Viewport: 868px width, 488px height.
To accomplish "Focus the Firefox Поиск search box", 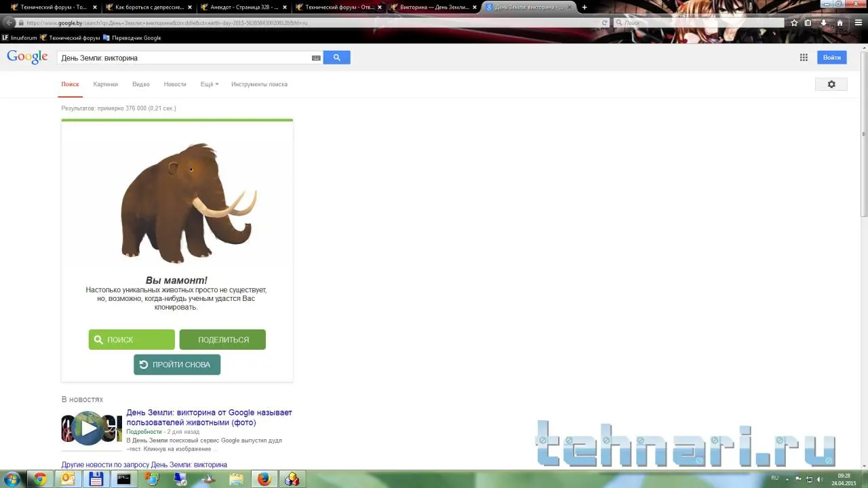I will pos(698,22).
